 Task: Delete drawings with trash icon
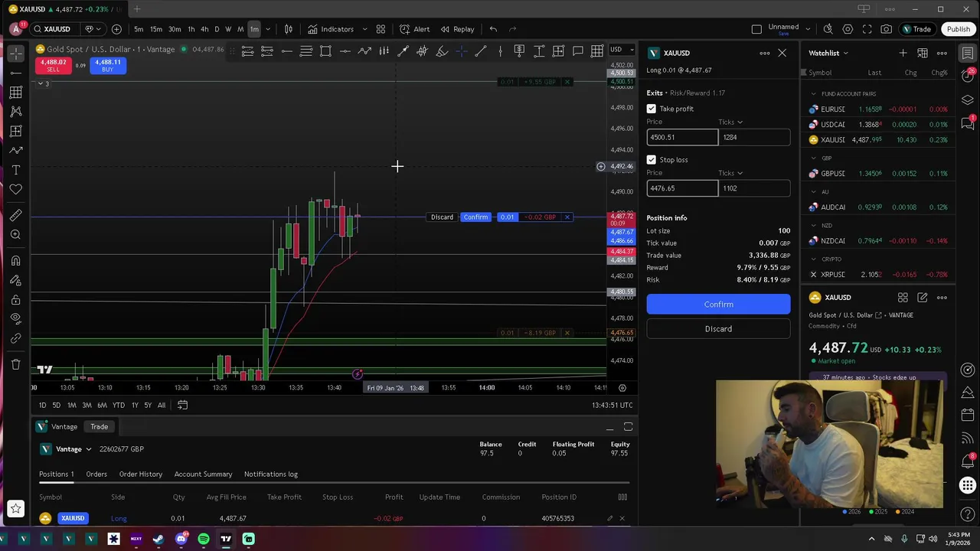click(16, 364)
